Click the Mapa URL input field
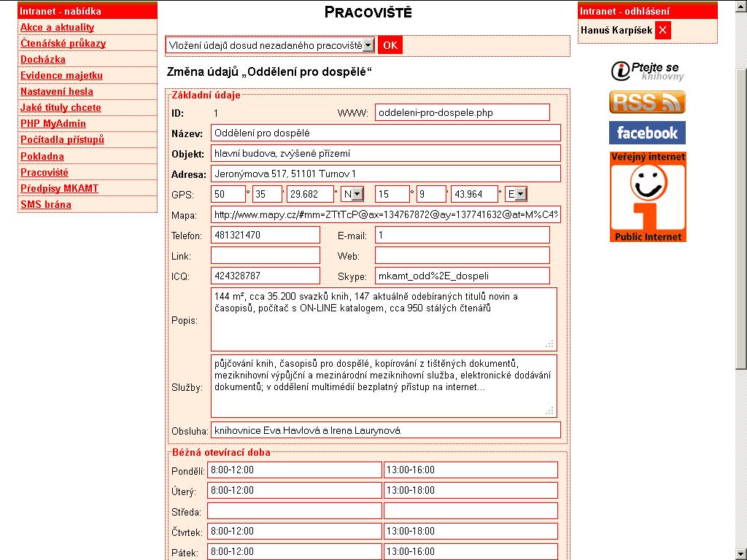 (385, 214)
